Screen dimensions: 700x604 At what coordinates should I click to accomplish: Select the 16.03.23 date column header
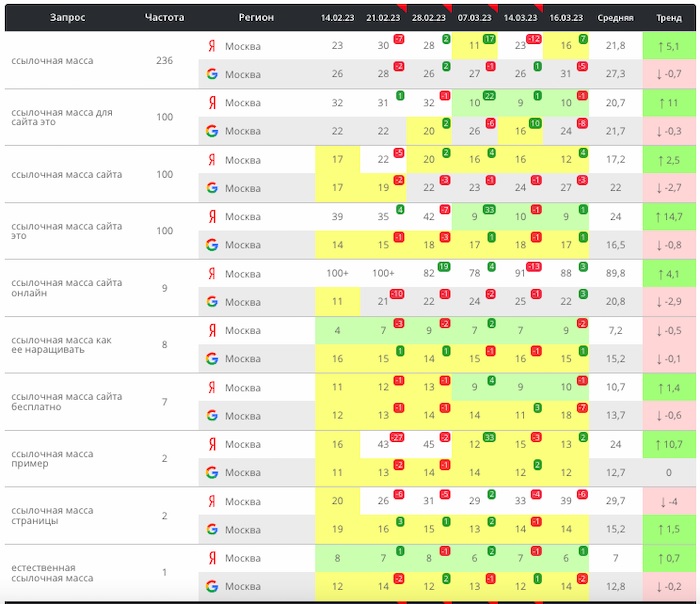[566, 18]
